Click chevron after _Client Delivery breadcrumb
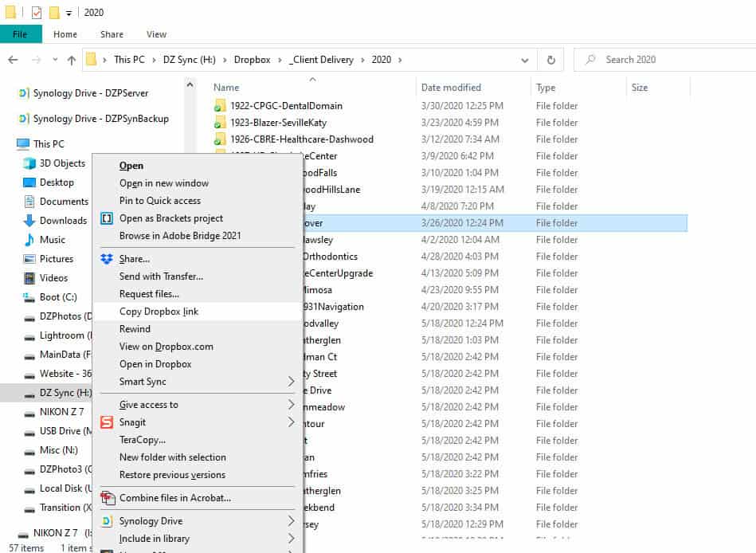The width and height of the screenshot is (756, 553). click(362, 60)
